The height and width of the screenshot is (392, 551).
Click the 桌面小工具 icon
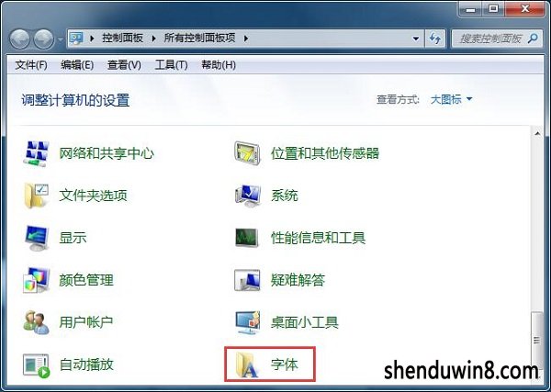[247, 322]
